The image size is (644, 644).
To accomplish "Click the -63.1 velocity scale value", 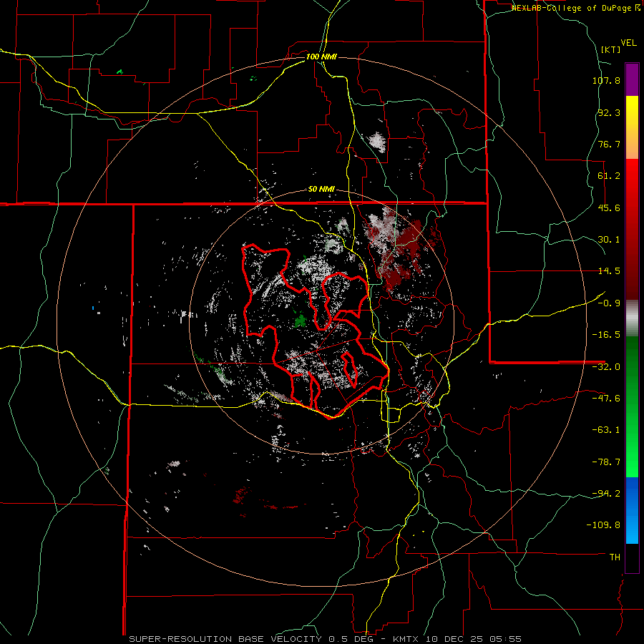I will pyautogui.click(x=606, y=430).
